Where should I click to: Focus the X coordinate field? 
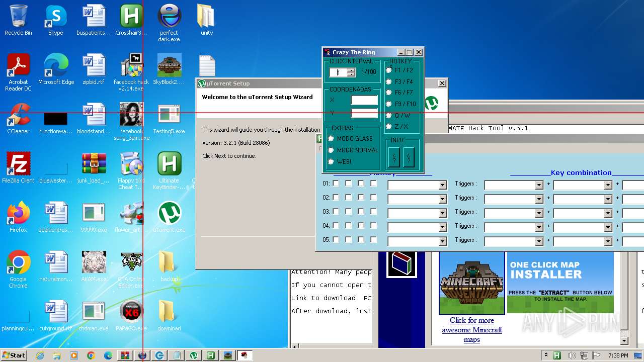coord(364,100)
